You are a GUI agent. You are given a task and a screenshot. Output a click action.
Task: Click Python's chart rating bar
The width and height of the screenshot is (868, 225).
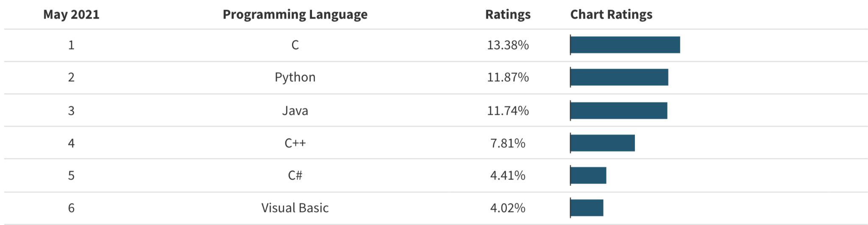coord(619,77)
